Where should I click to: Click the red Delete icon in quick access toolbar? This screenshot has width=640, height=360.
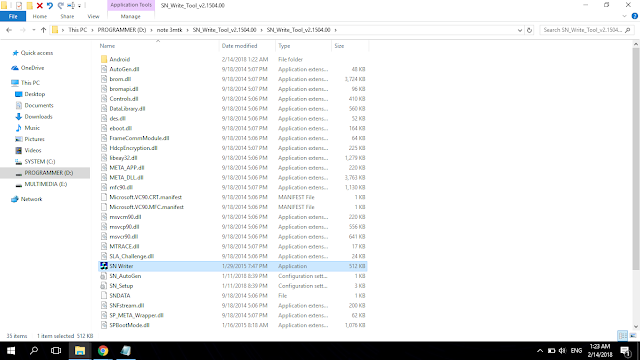[x=40, y=5]
